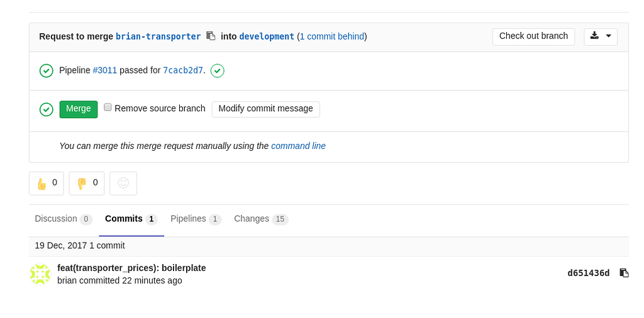Click Modify commit message button

click(x=265, y=109)
